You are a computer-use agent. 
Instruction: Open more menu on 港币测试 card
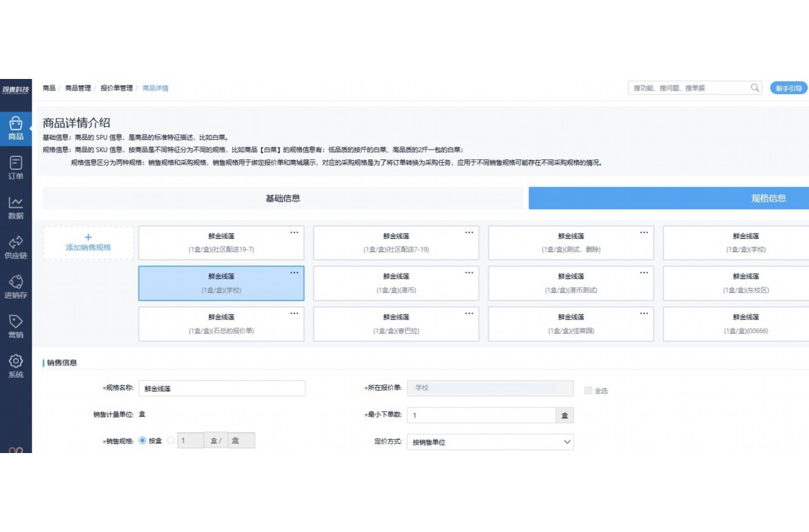(x=644, y=273)
